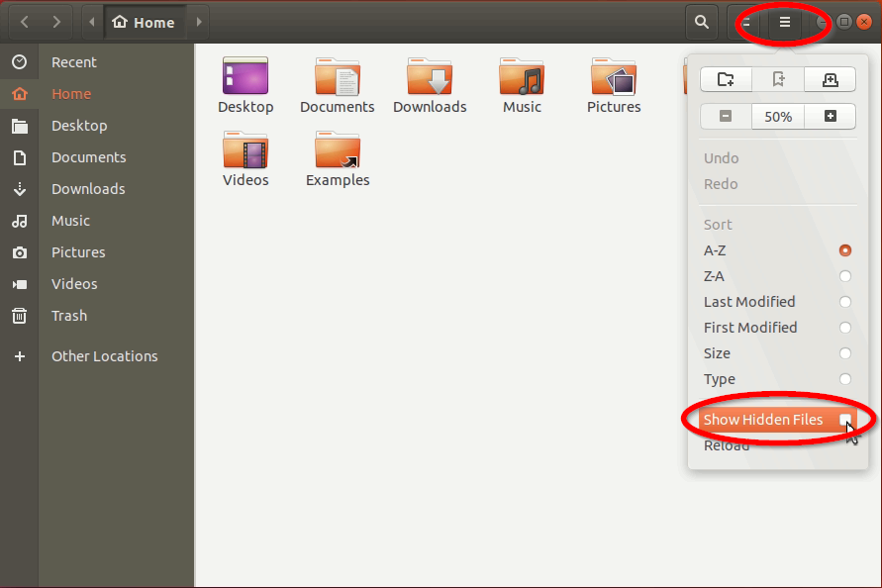Open the Music folder icon

point(522,75)
